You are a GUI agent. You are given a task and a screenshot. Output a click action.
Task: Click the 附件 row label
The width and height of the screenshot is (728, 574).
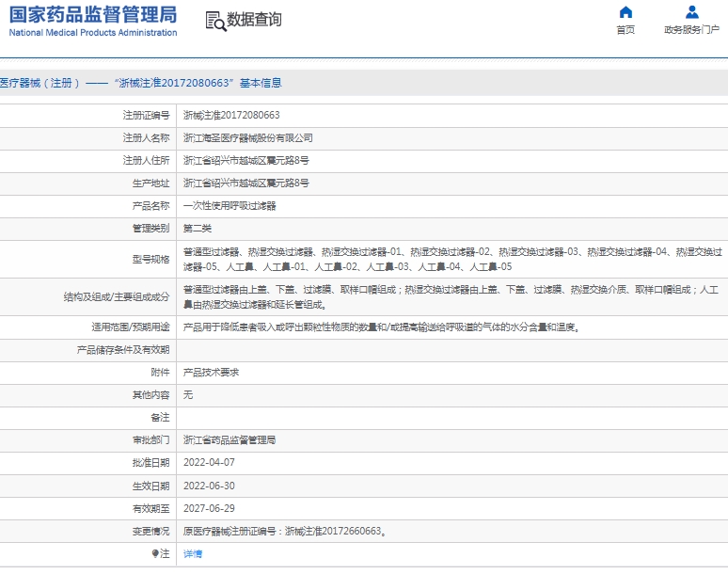point(160,373)
